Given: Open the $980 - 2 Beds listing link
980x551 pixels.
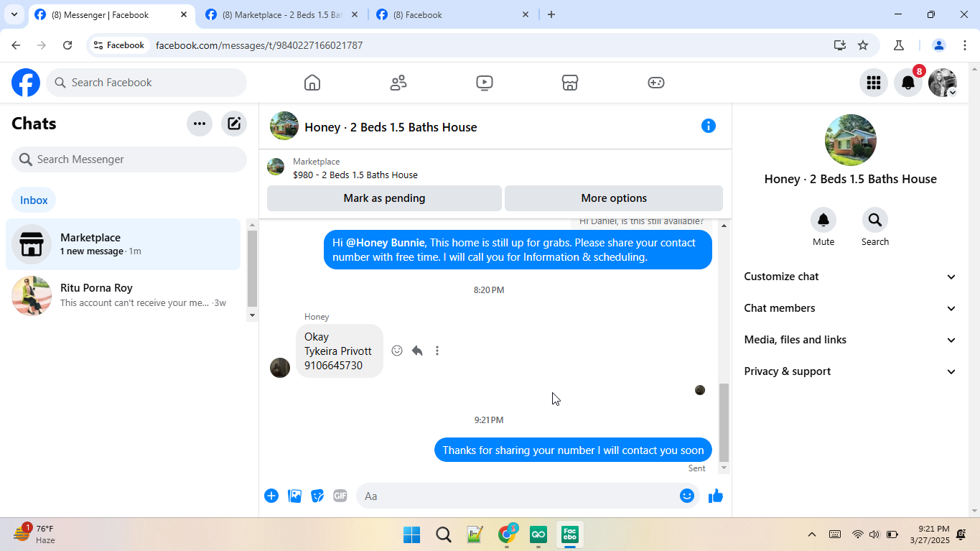Looking at the screenshot, I should pos(355,175).
